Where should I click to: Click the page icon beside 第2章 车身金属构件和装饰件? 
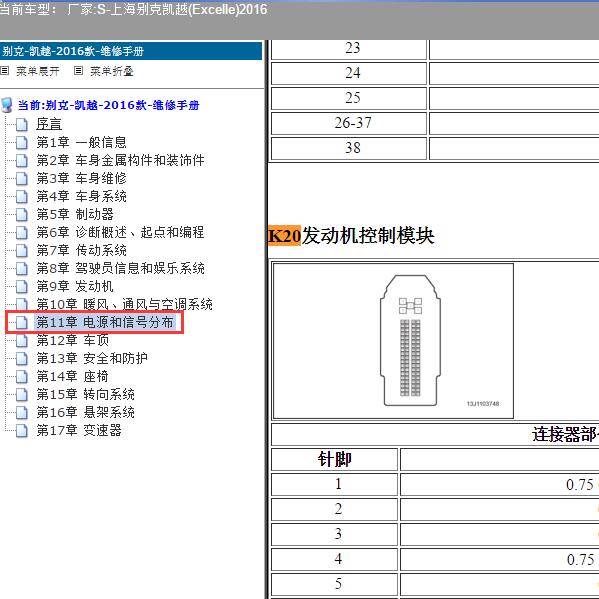point(22,160)
